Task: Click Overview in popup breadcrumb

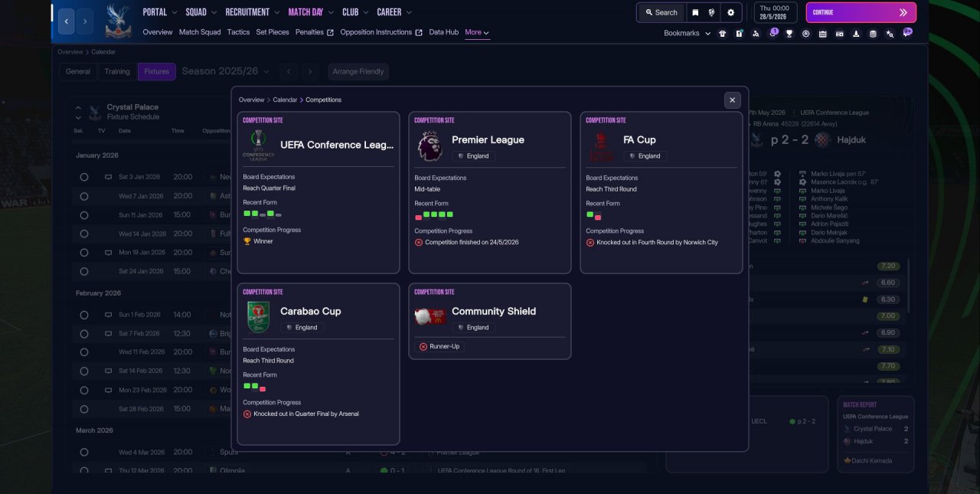Action: [251, 100]
